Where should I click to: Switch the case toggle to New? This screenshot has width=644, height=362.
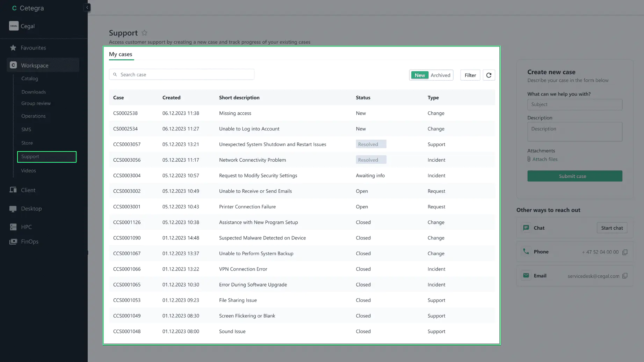(x=419, y=75)
